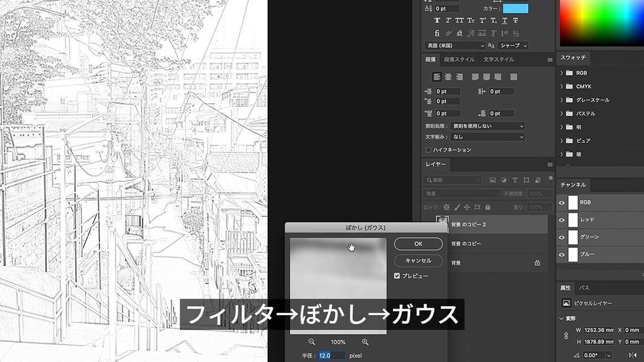Lock all layer attributes padlock icon
The height and width of the screenshot is (362, 644).
tap(487, 207)
